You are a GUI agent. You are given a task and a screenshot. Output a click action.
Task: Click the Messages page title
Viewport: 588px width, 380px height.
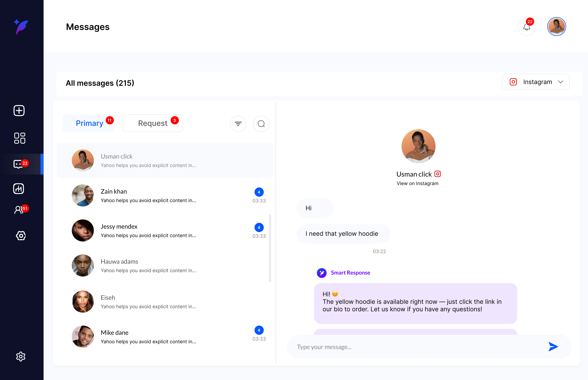coord(88,27)
